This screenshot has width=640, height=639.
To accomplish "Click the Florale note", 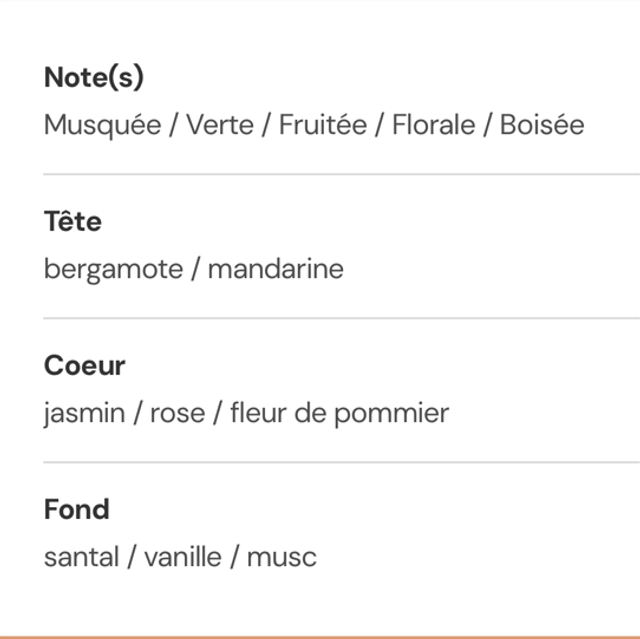I will [433, 125].
